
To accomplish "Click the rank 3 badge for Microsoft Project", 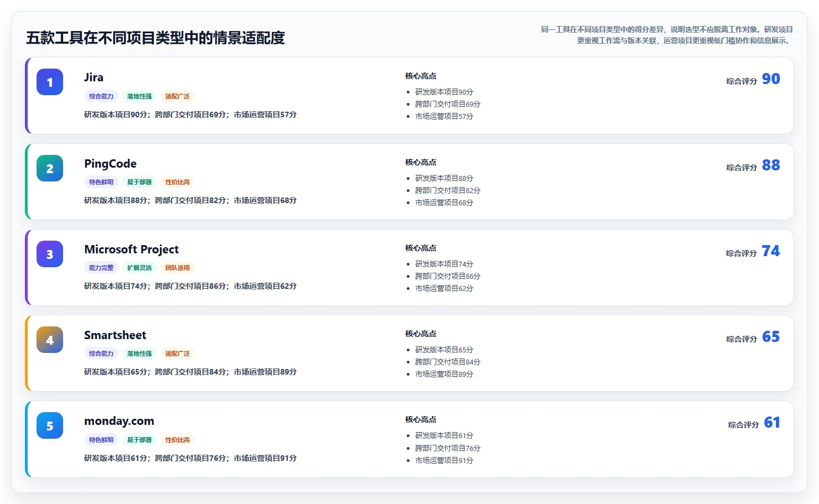I will pos(50,254).
